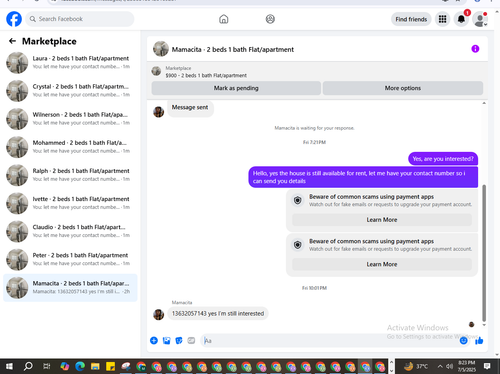Send a thumbs up like
This screenshot has height=374, width=500.
pos(479,340)
